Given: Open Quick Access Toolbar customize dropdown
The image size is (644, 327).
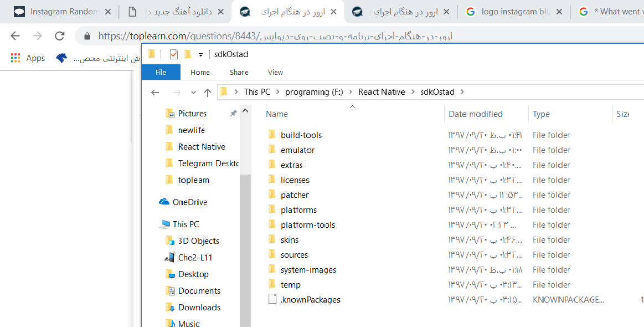Looking at the screenshot, I should click(x=200, y=54).
